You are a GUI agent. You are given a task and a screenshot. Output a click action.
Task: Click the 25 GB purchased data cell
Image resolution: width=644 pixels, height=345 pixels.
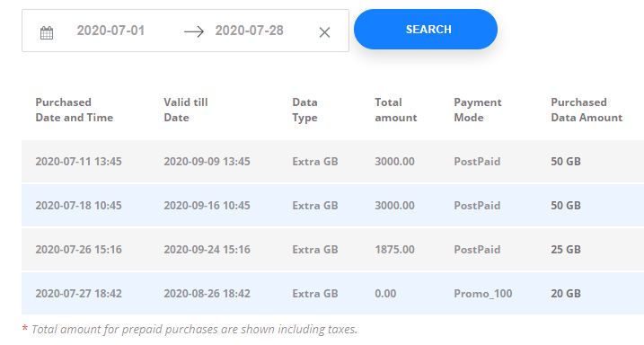pyautogui.click(x=566, y=249)
